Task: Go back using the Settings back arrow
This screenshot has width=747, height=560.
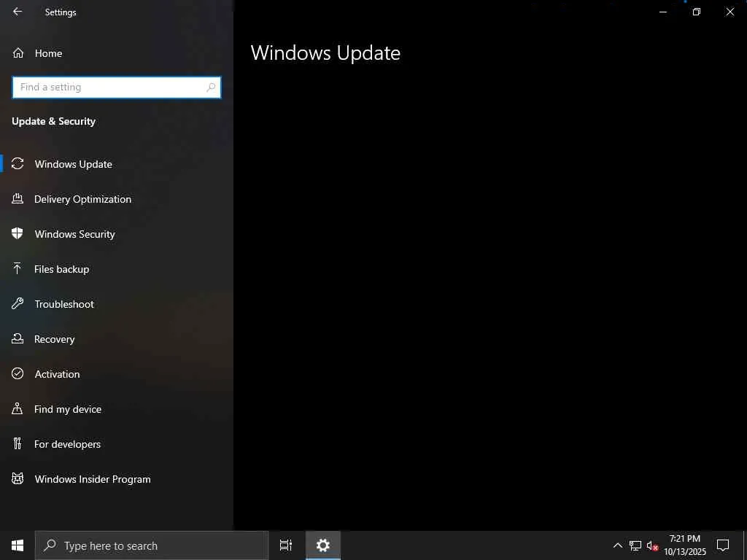Action: [x=18, y=12]
